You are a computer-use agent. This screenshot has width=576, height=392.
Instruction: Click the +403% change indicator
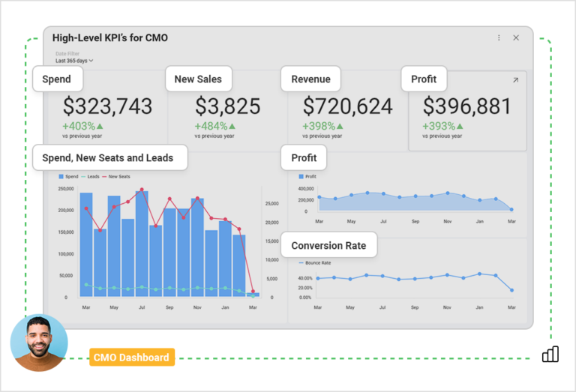[x=82, y=126]
